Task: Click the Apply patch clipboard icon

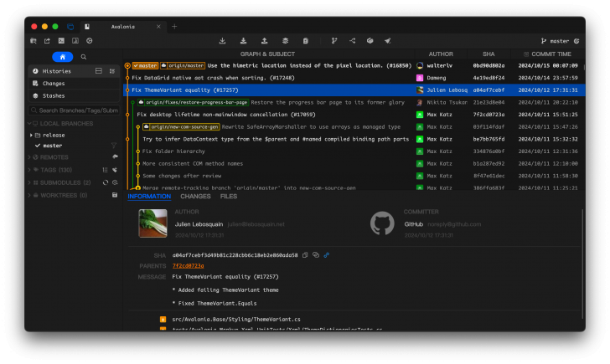Action: (x=306, y=41)
